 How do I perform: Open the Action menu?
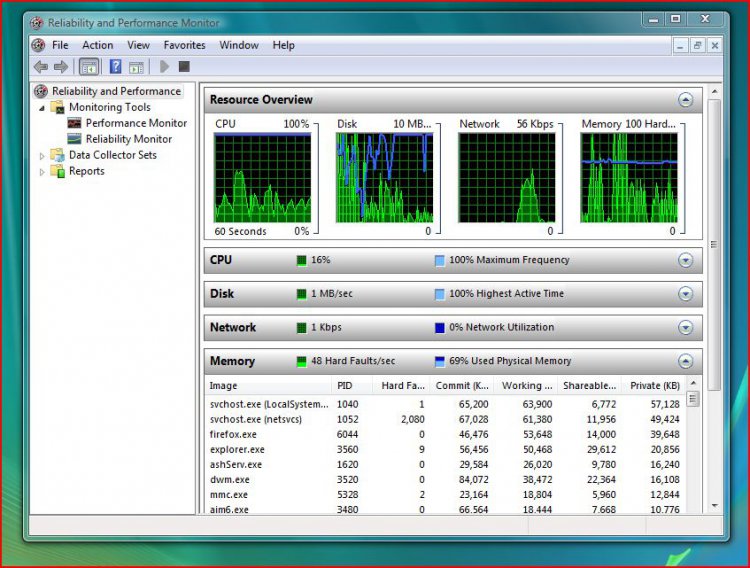[98, 45]
